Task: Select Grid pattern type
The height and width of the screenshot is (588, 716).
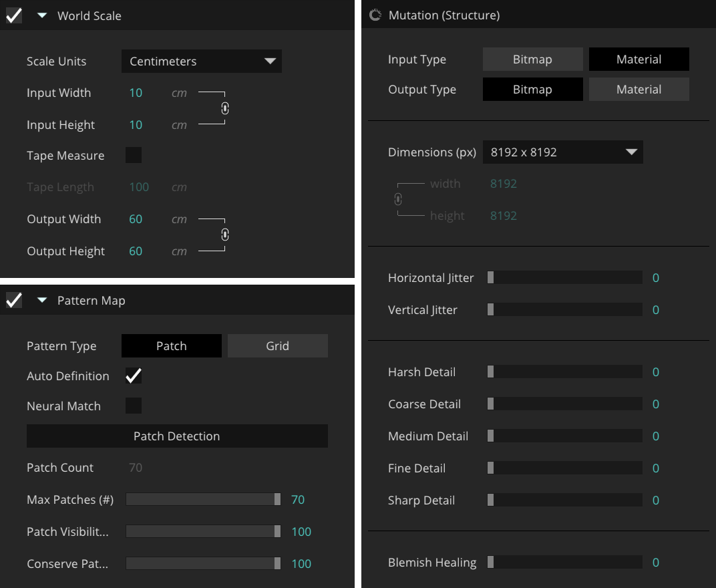Action: point(278,346)
